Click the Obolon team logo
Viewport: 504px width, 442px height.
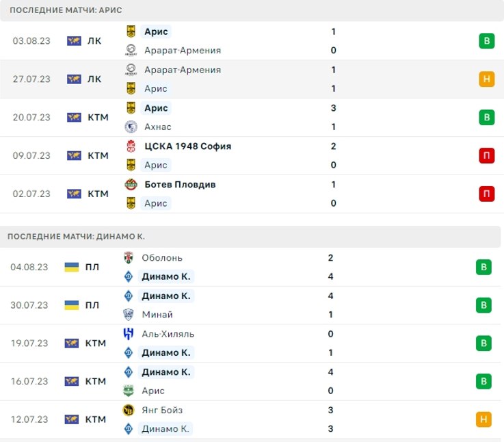(129, 258)
